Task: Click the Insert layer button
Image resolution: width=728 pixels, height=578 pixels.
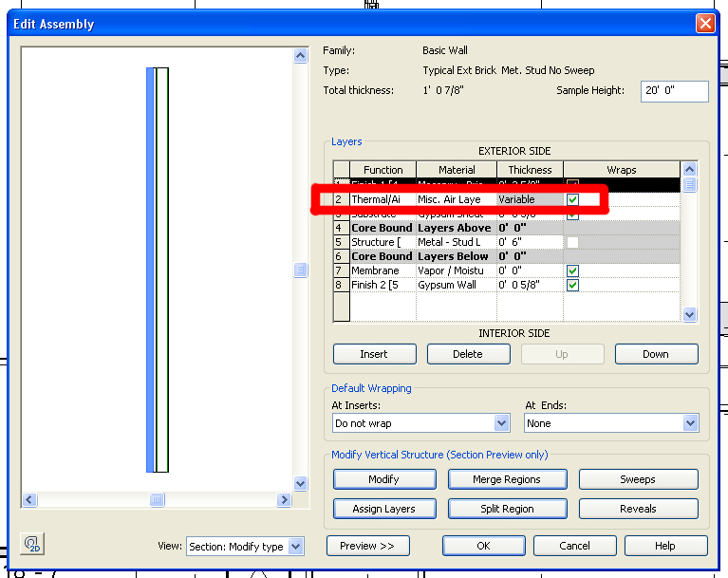Action: tap(374, 354)
